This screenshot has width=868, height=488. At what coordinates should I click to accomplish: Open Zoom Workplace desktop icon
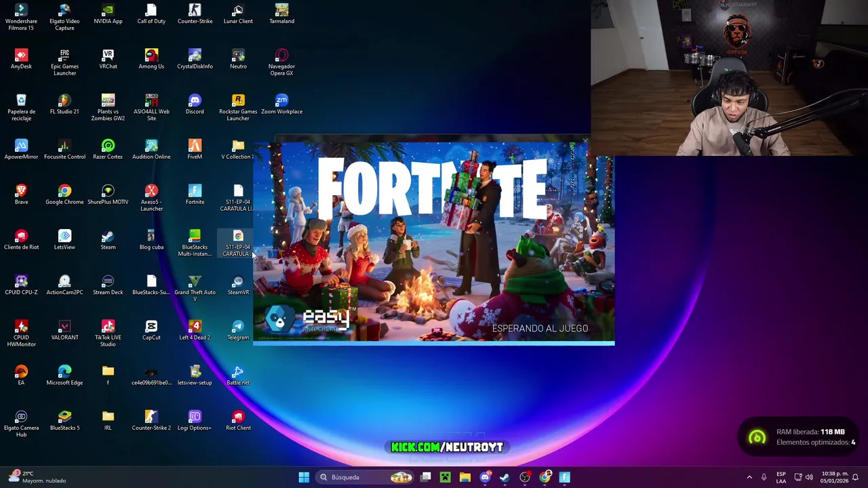(x=281, y=104)
